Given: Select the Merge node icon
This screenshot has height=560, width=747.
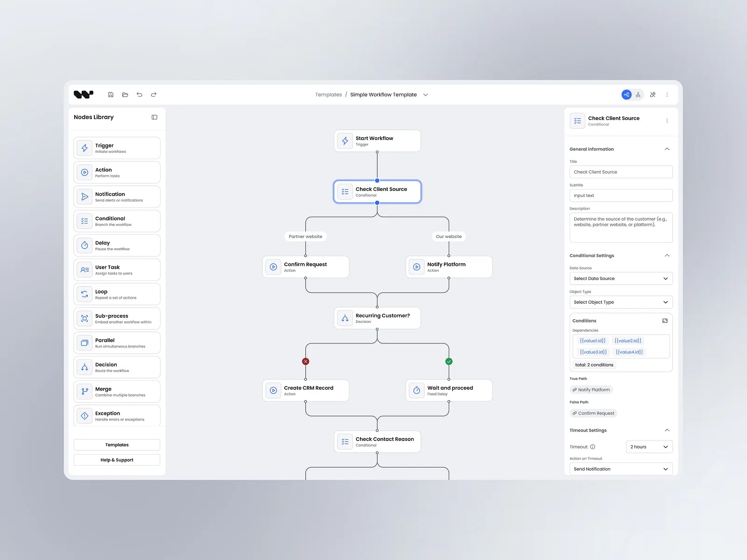Looking at the screenshot, I should [x=85, y=391].
